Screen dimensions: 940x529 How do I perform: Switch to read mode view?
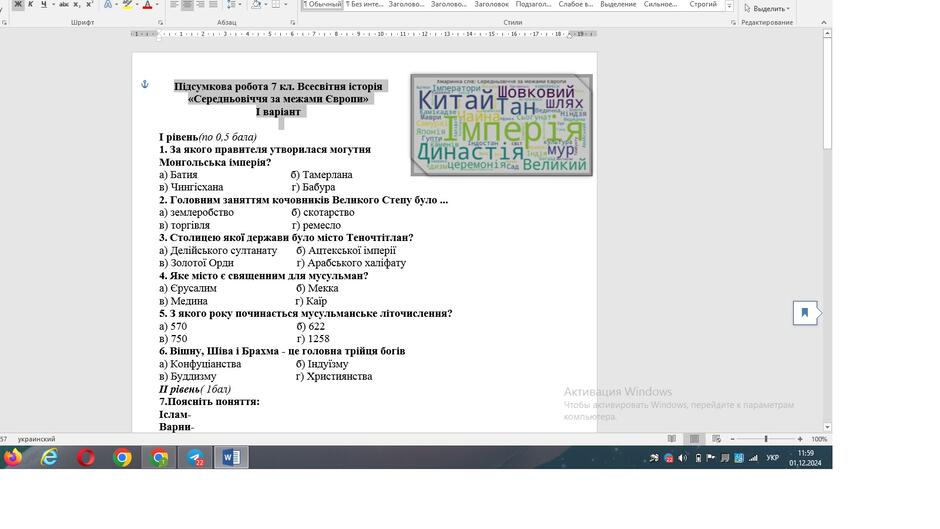[x=671, y=439]
